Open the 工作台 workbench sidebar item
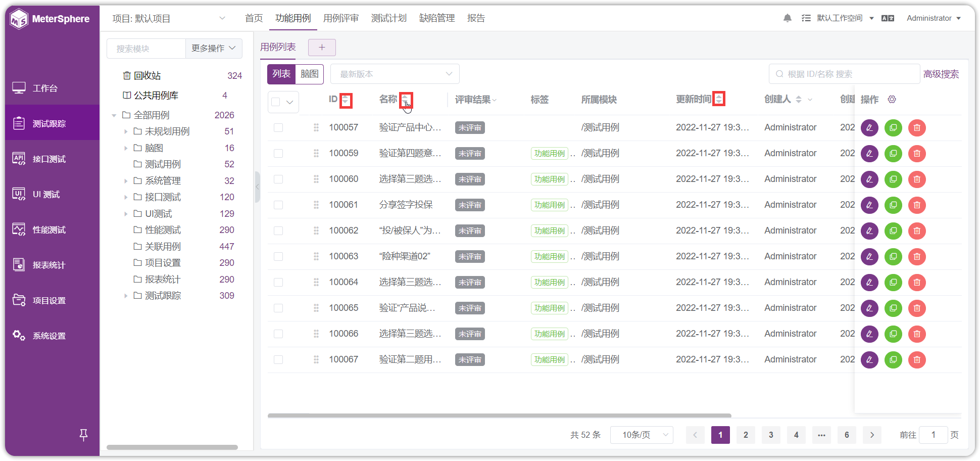The height and width of the screenshot is (461, 980). pyautogui.click(x=52, y=88)
